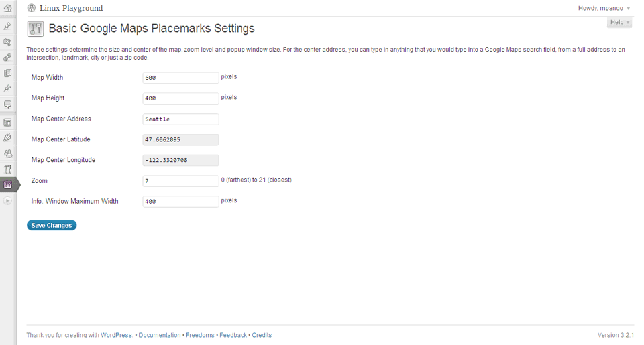644x345 pixels.
Task: Open the Media library sidebar icon
Action: (x=8, y=42)
